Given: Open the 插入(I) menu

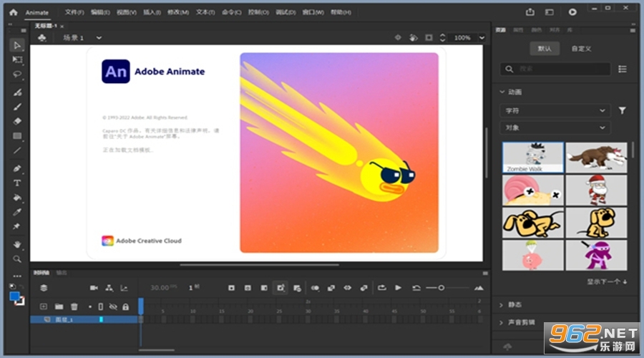Looking at the screenshot, I should (x=152, y=12).
